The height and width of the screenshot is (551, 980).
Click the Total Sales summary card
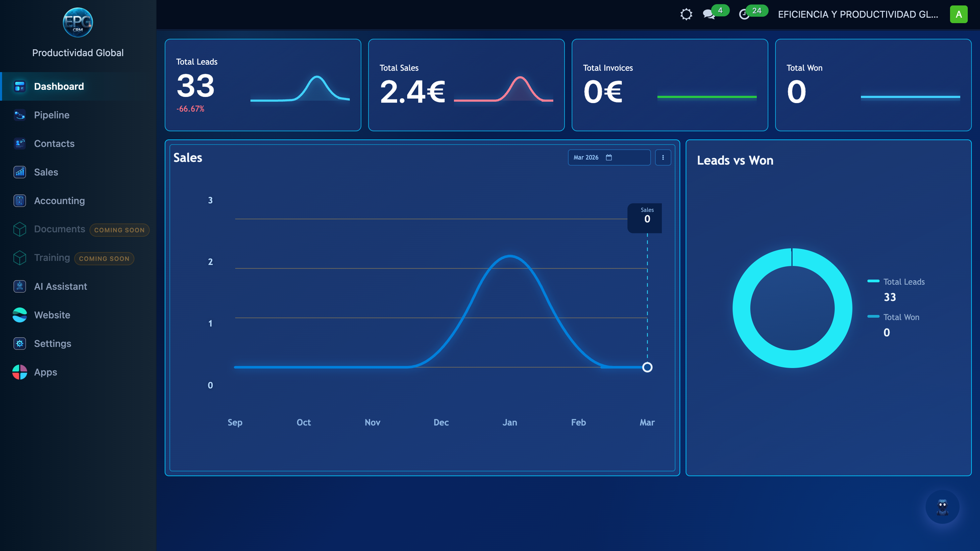coord(466,85)
